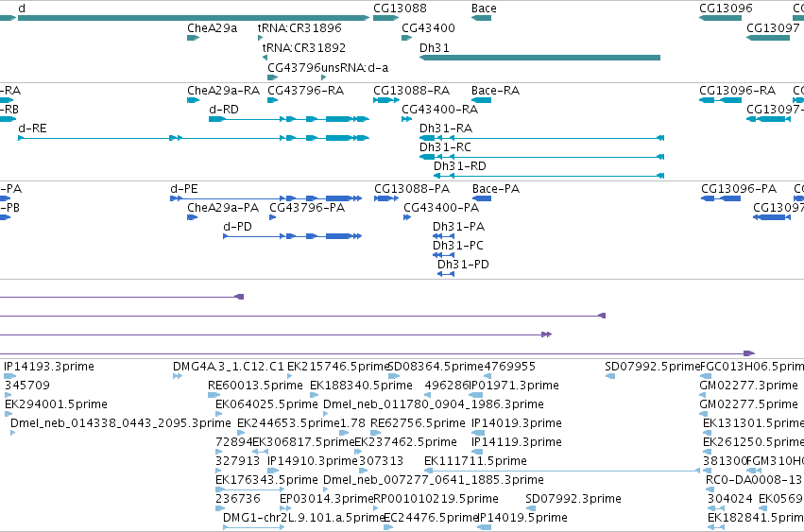Click the 345709 EST label

[x=27, y=386]
